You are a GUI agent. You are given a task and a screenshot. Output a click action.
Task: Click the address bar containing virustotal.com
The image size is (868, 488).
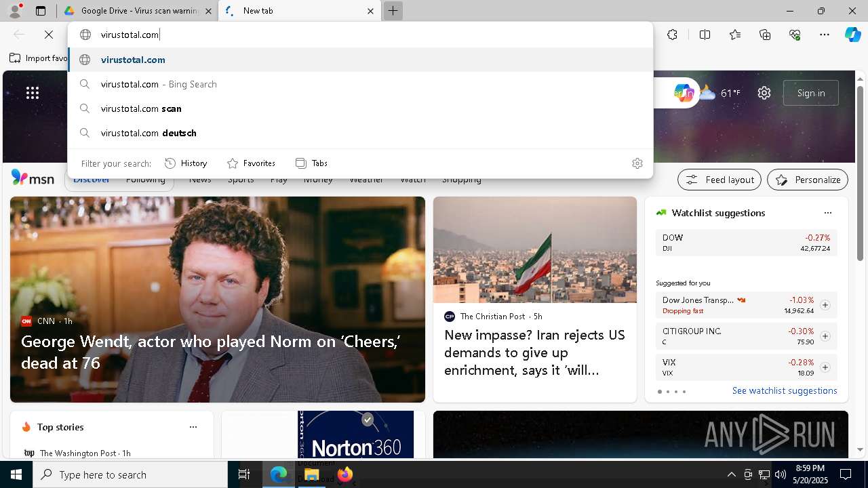[x=360, y=35]
